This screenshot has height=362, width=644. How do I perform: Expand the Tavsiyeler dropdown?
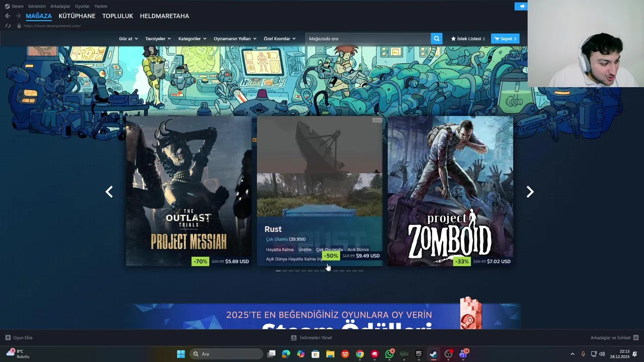coord(158,39)
